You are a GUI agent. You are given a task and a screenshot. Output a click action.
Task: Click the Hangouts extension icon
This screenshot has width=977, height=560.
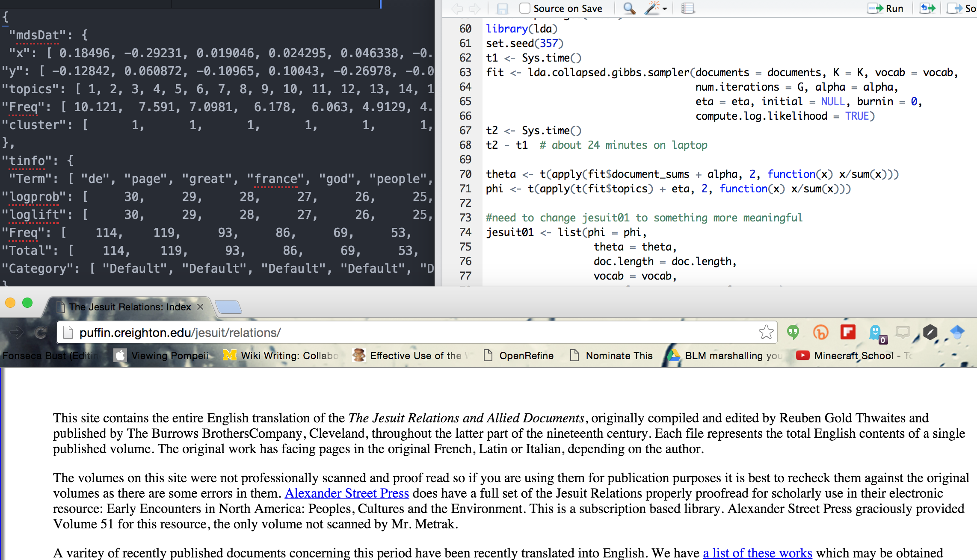click(x=793, y=332)
